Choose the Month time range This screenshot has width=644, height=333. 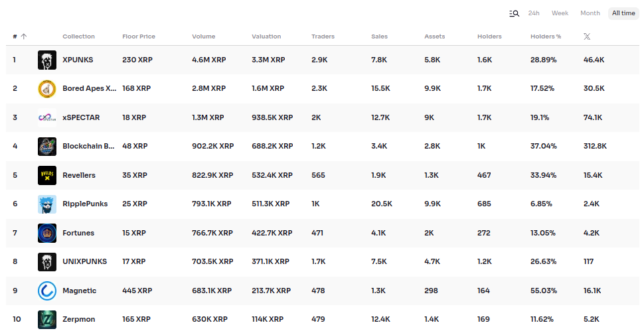click(x=590, y=13)
